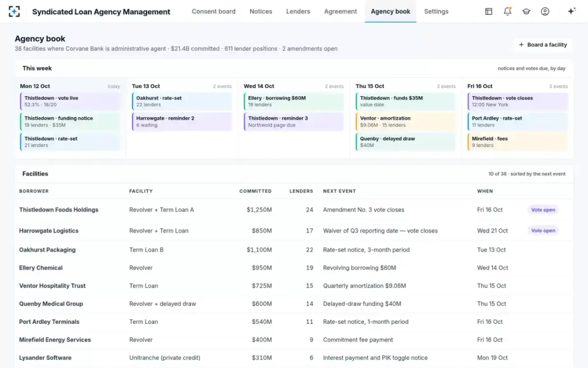Image resolution: width=588 pixels, height=368 pixels.
Task: Sort by the Facility column header
Action: pos(141,191)
